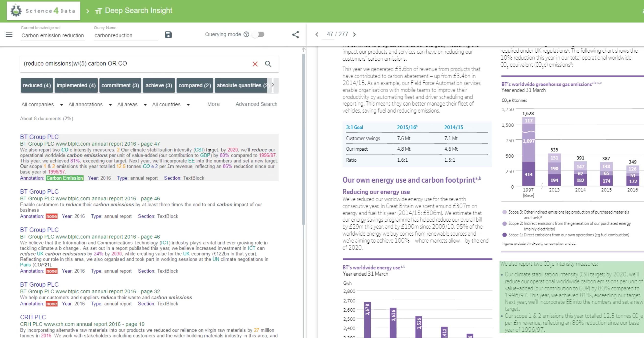Image resolution: width=644 pixels, height=338 pixels.
Task: Click the Scope 2 legend swatch
Action: pyautogui.click(x=504, y=224)
